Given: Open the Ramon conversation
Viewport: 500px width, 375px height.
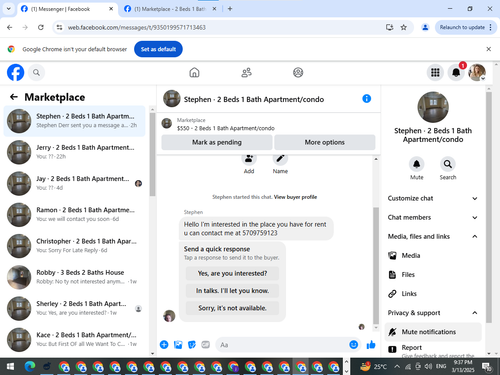Looking at the screenshot, I should [x=75, y=214].
